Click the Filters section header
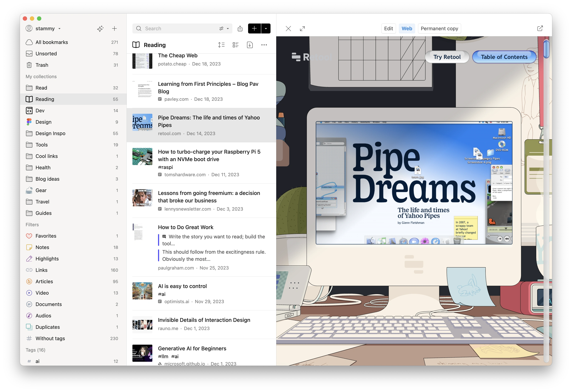The height and width of the screenshot is (392, 572). (32, 224)
